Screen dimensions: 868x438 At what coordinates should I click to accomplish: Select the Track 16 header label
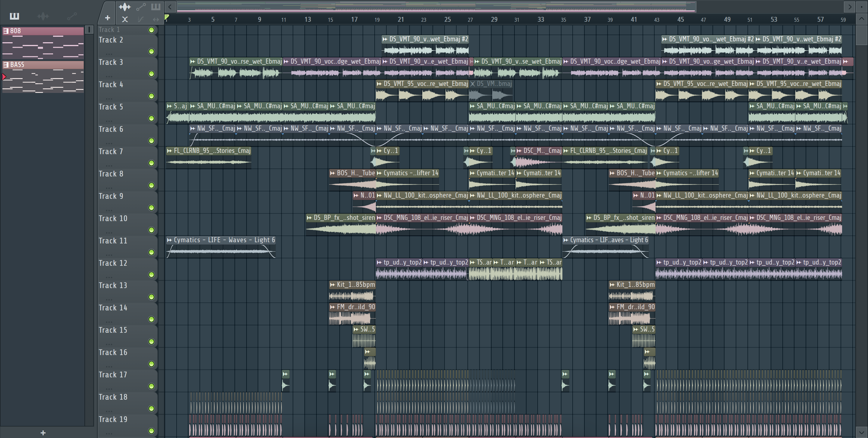(113, 353)
